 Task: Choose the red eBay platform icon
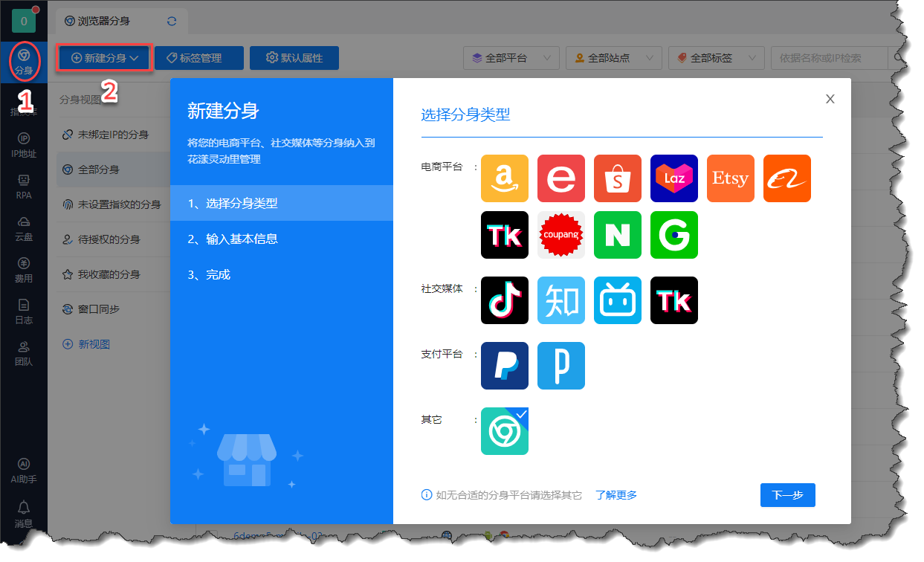(561, 178)
